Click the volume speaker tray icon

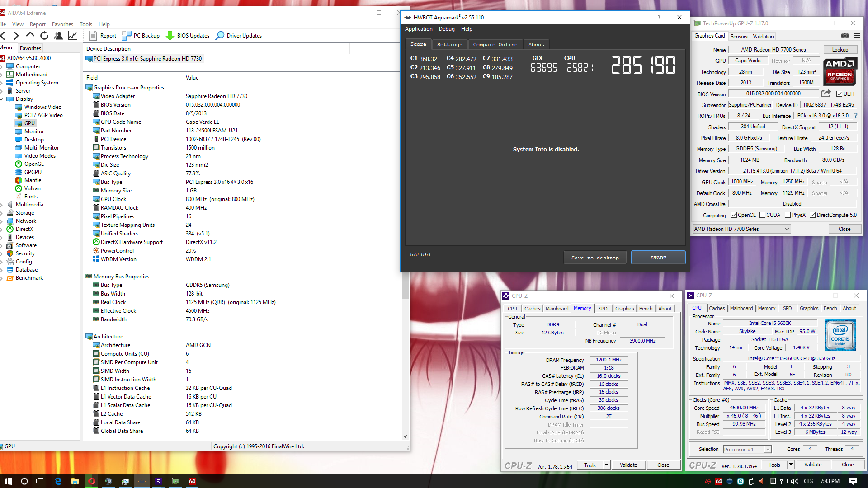(x=795, y=481)
